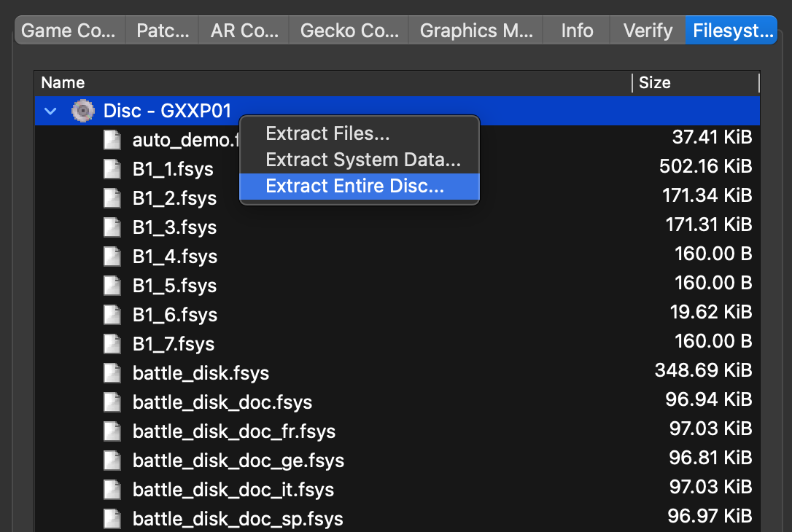Screen dimensions: 792x532
Task: Open the Patches tab
Action: [162, 31]
